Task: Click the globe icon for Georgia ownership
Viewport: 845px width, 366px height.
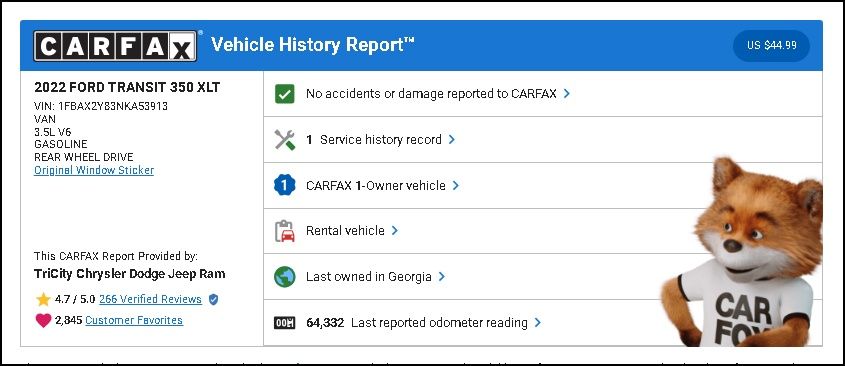Action: [x=285, y=277]
